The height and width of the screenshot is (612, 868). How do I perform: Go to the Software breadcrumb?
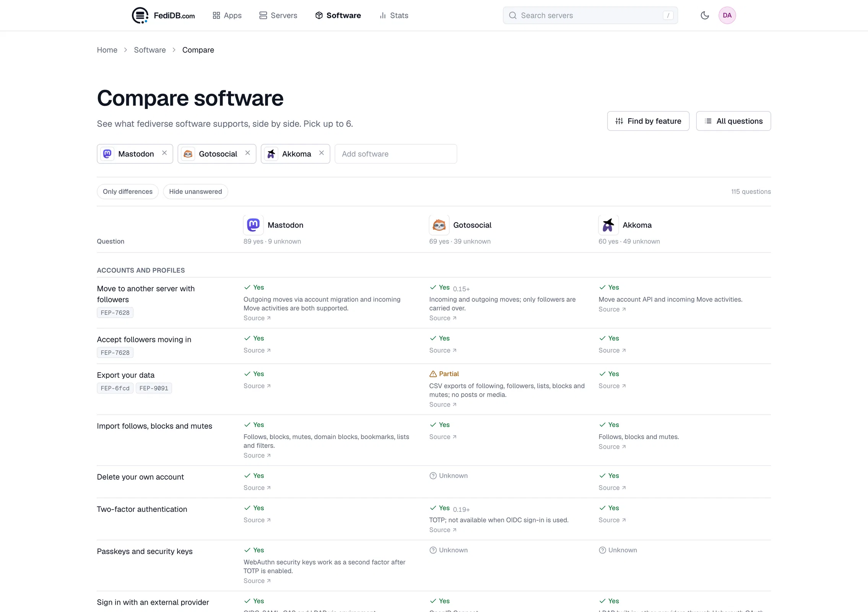tap(150, 50)
